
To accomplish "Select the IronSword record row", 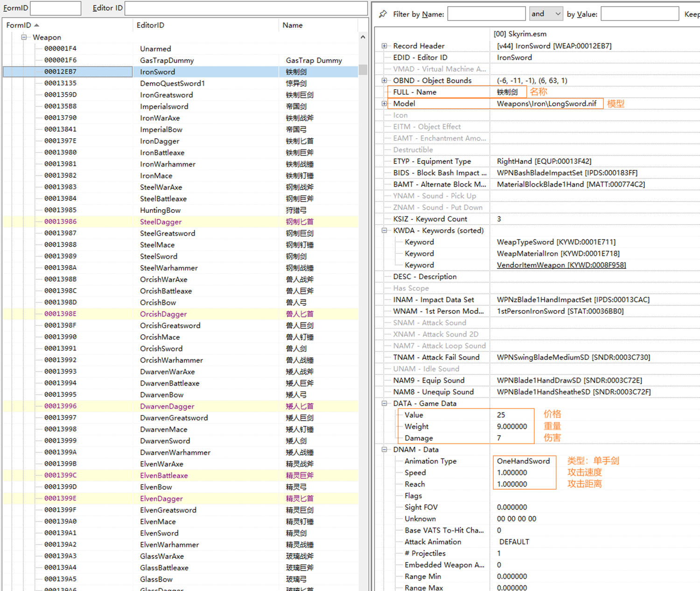I will click(x=181, y=72).
